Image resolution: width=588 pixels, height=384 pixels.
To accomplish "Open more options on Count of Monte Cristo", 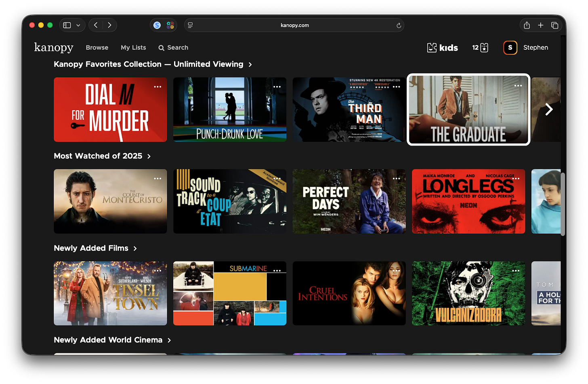I will (x=157, y=178).
